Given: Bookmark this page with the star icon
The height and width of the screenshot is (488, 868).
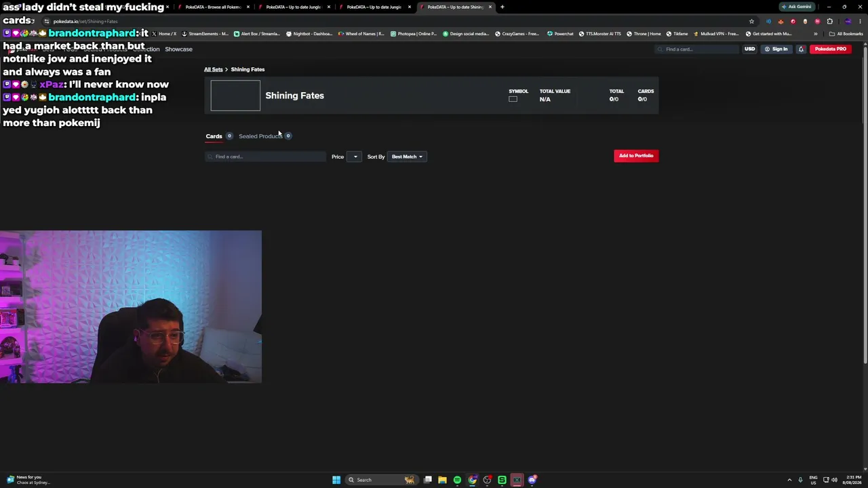Looking at the screenshot, I should click(751, 21).
